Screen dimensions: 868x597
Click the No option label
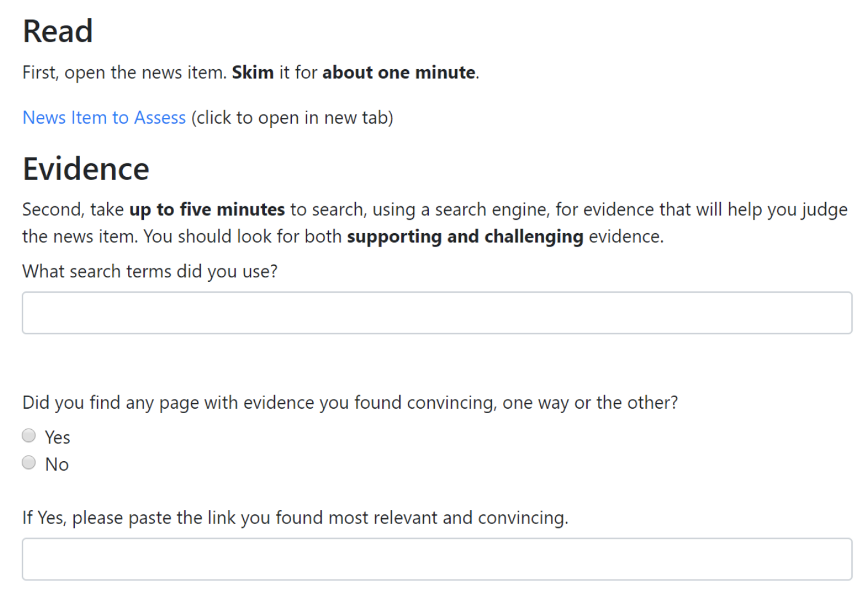(57, 464)
